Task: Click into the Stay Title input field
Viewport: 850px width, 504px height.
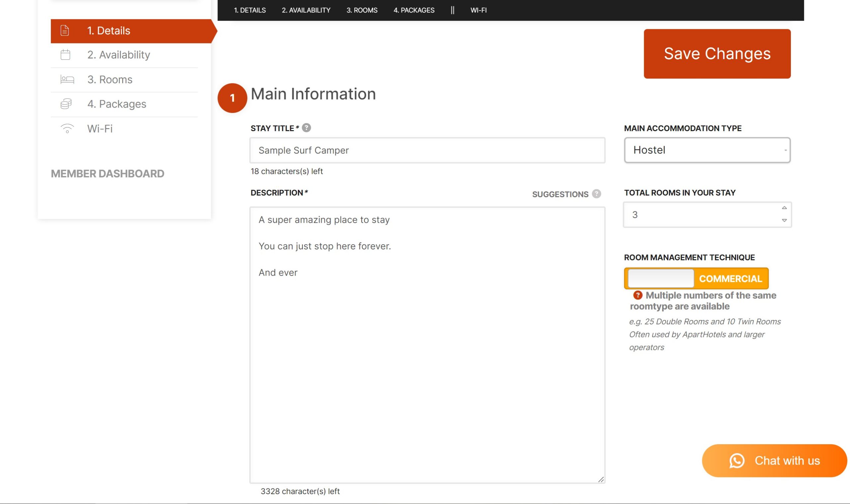Action: tap(427, 150)
